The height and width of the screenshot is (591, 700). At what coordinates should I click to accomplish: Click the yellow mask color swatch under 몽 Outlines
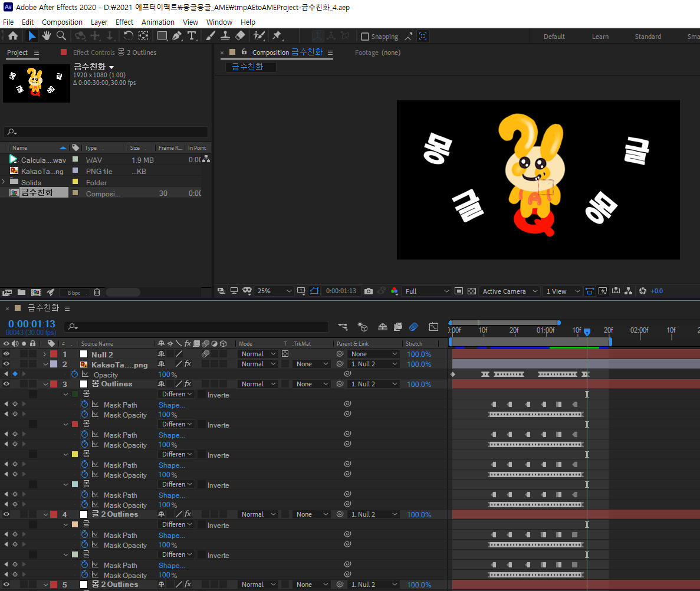74,454
